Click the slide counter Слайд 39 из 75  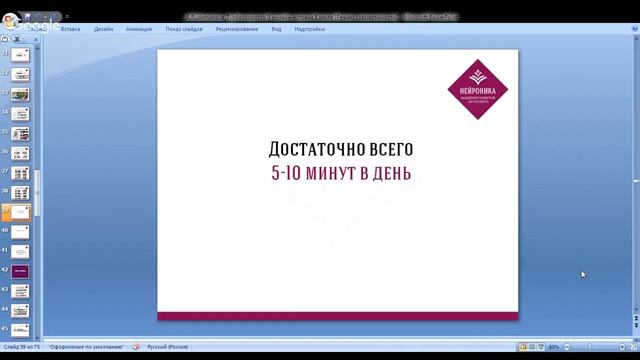22,347
